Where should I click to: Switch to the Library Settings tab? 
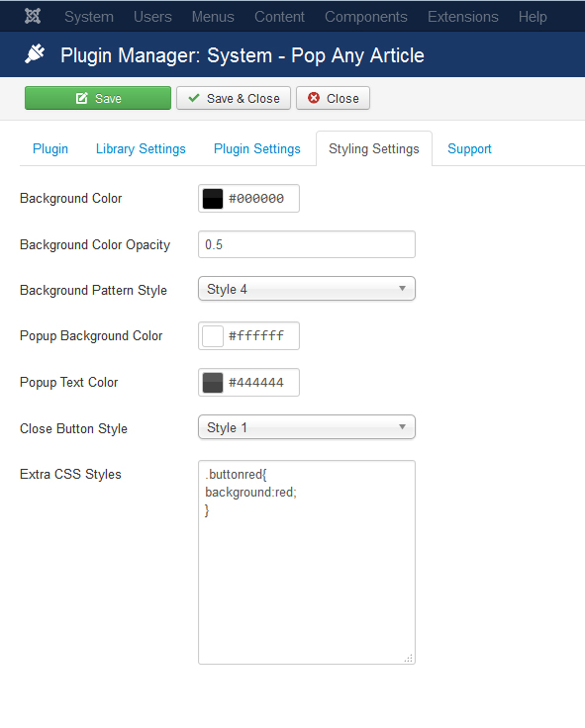pyautogui.click(x=141, y=148)
